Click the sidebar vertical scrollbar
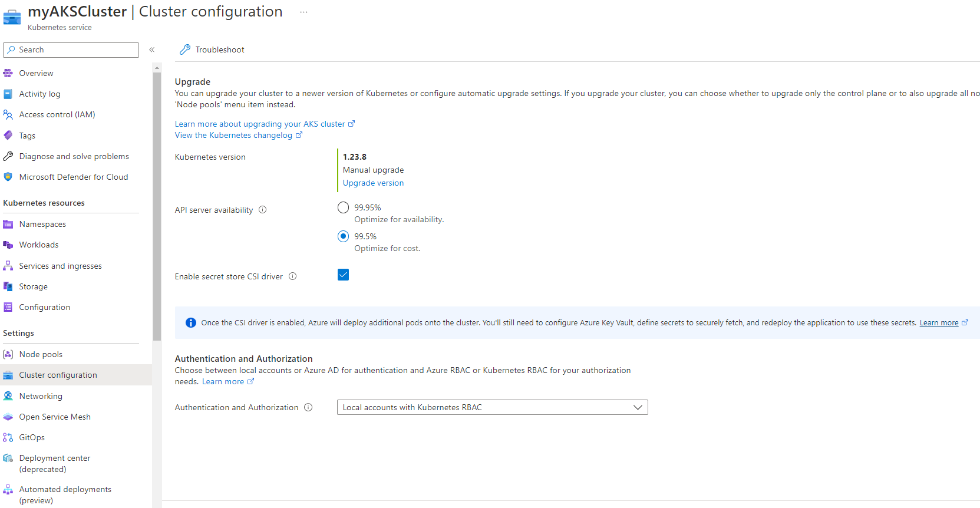Screen dimensions: 980x508 pos(157,206)
